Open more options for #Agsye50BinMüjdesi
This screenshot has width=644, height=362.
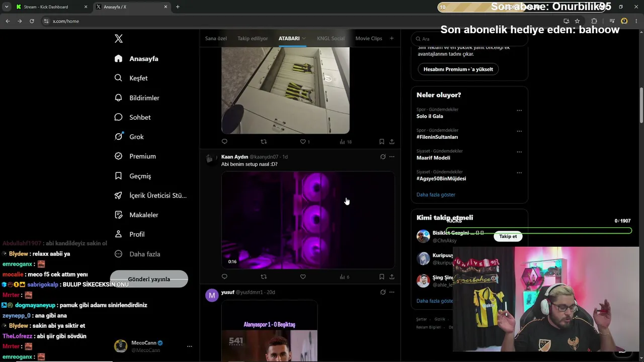coord(519,172)
